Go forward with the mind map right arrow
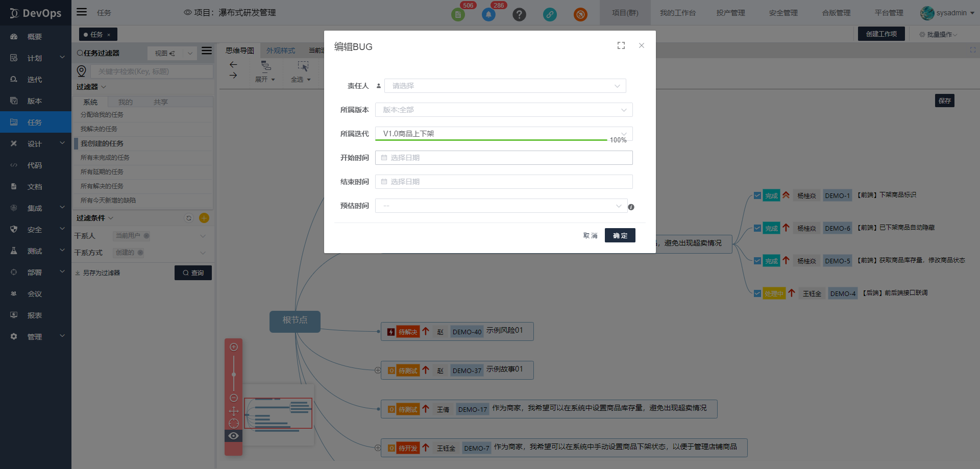980x469 pixels. 233,75
